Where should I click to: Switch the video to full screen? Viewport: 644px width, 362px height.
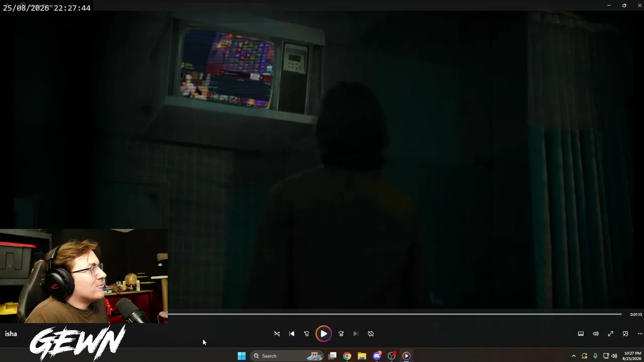pyautogui.click(x=610, y=333)
